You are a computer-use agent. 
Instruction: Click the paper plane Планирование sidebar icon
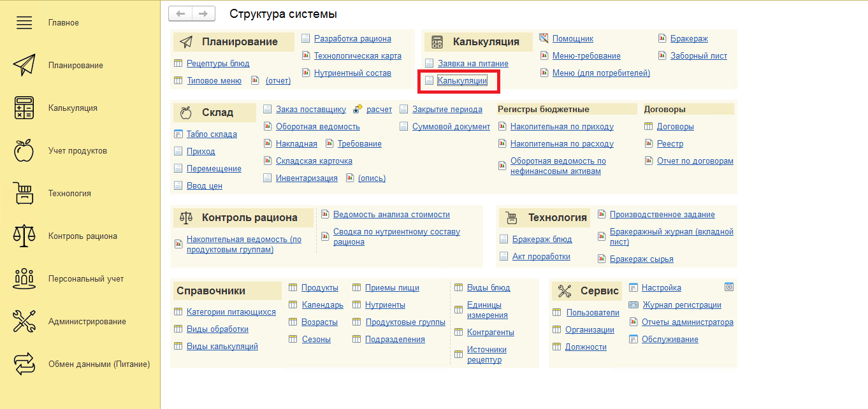pos(24,66)
